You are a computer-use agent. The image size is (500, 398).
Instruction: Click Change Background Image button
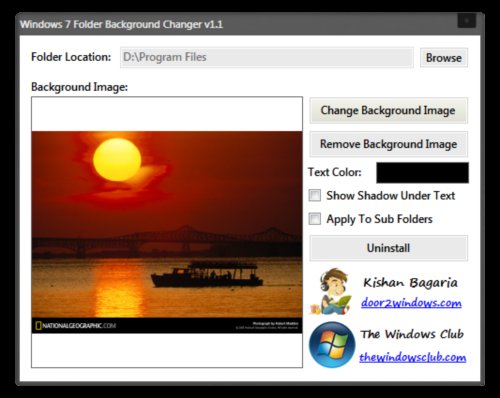(x=388, y=110)
